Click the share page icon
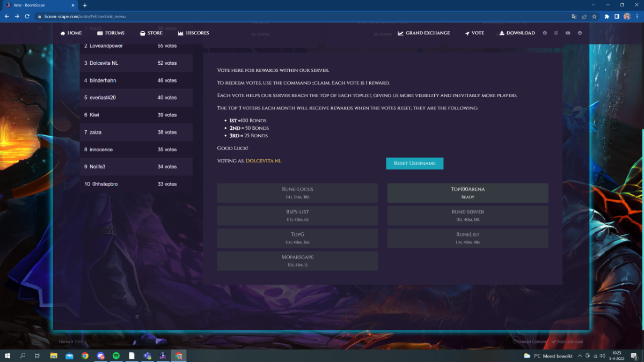This screenshot has width=644, height=362. (583, 17)
